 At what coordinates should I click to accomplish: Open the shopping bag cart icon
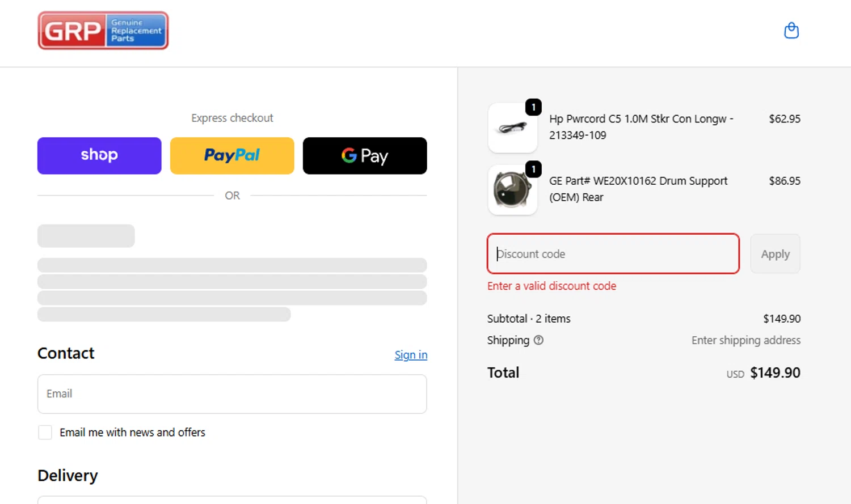click(791, 31)
